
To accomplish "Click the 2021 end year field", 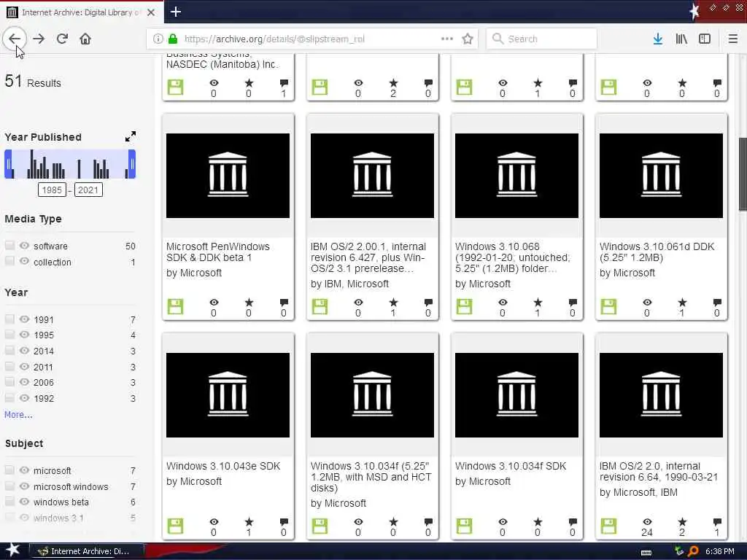I will point(88,190).
